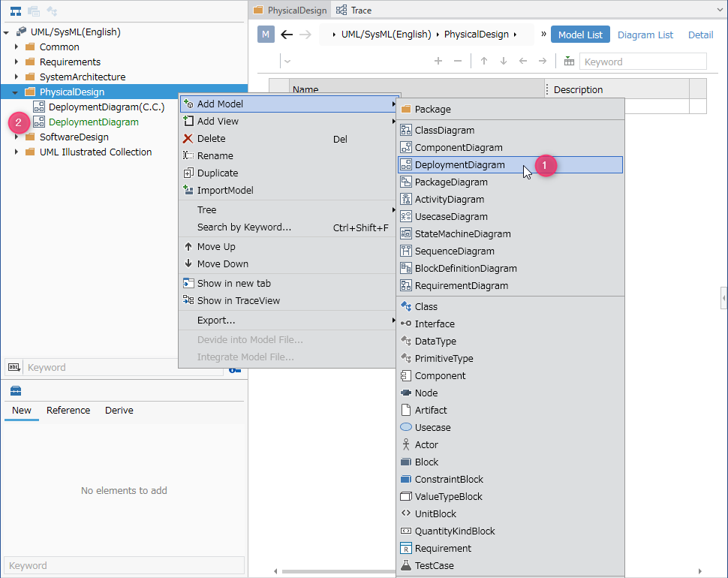This screenshot has height=578, width=728.
Task: Expand the SystemArchitecture folder
Action: (x=17, y=77)
